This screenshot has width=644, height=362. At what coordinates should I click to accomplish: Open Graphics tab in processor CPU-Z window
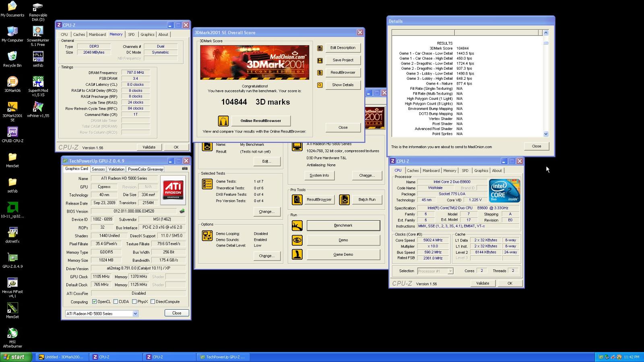(x=481, y=171)
